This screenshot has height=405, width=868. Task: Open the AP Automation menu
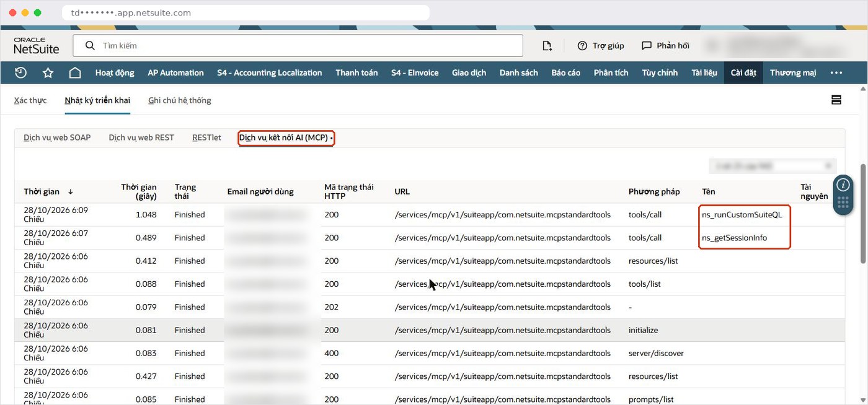click(175, 72)
